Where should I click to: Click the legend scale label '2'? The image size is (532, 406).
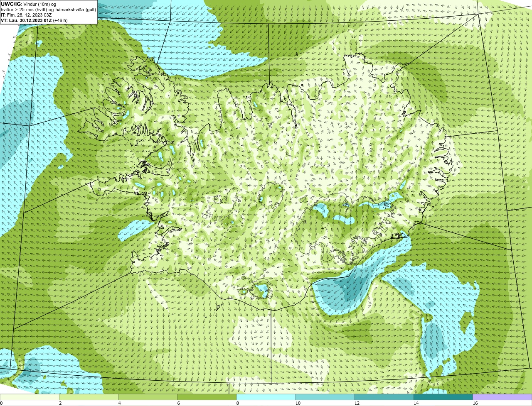coord(60,403)
